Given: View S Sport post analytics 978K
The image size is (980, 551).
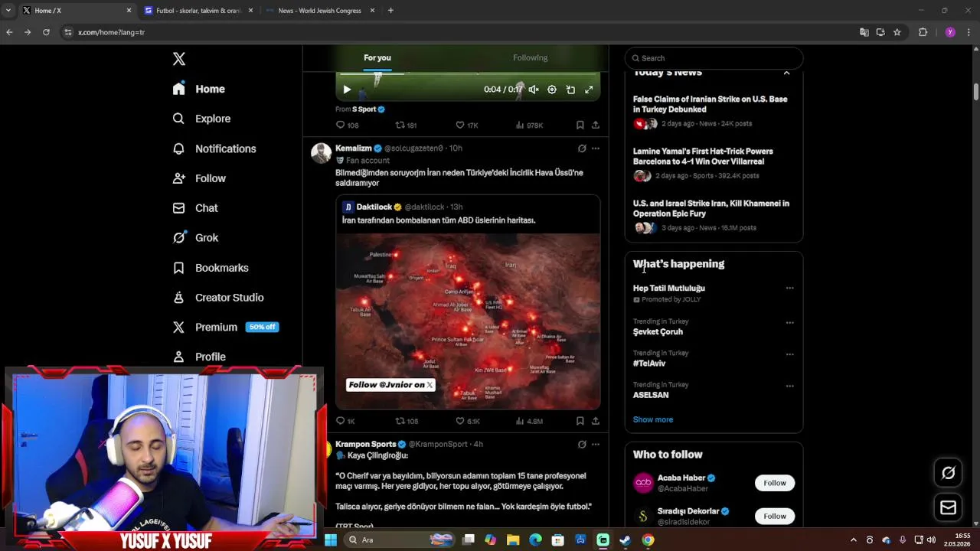Looking at the screenshot, I should coord(529,125).
